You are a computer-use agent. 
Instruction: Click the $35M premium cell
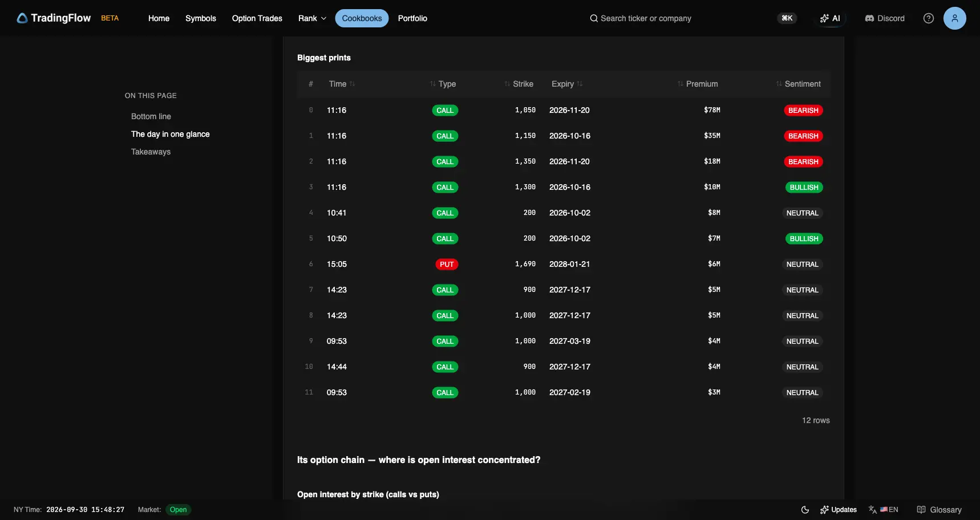point(712,136)
